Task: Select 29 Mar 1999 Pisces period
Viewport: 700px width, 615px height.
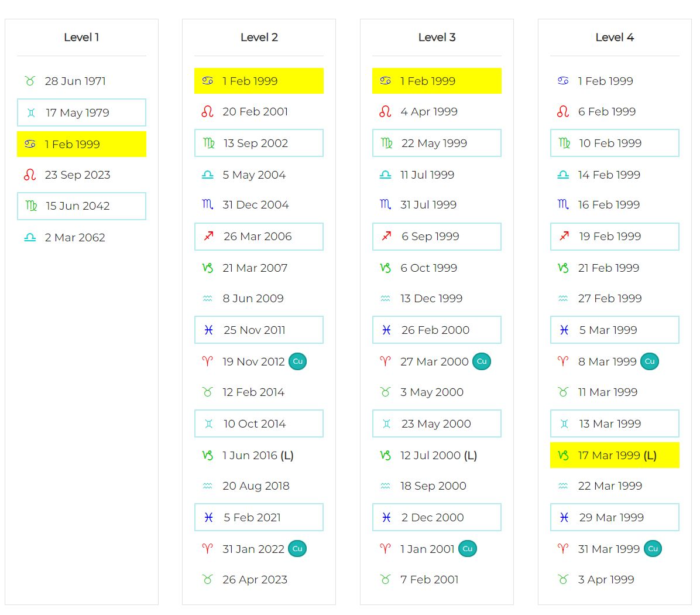Action: 615,517
